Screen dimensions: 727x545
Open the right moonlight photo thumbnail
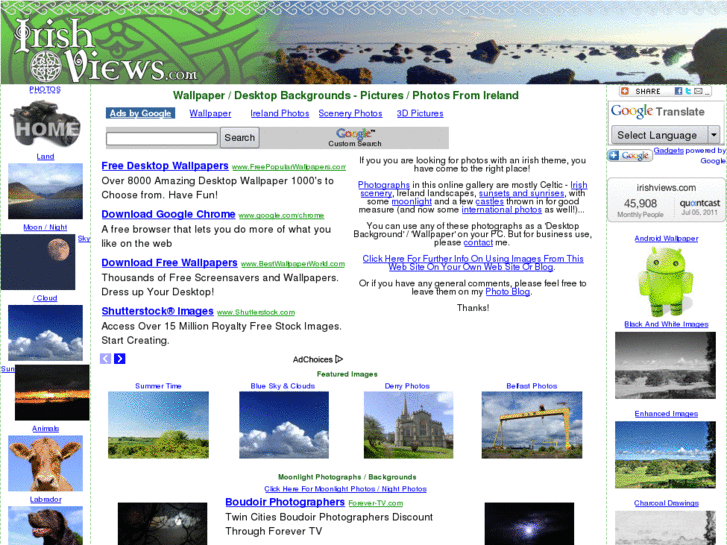[x=529, y=524]
